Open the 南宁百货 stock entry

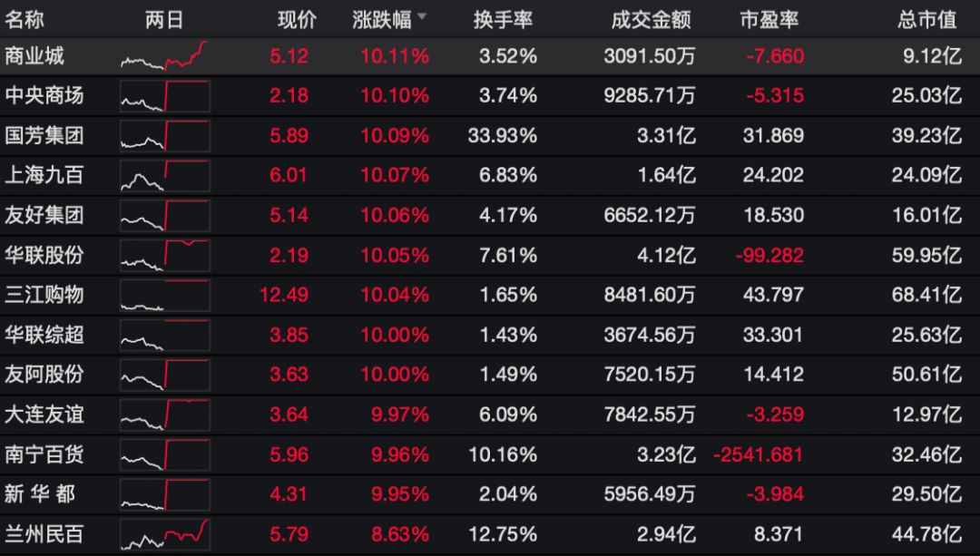[44, 454]
